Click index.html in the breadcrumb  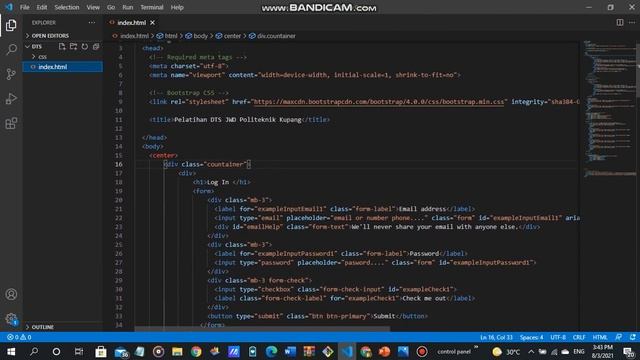pyautogui.click(x=134, y=36)
